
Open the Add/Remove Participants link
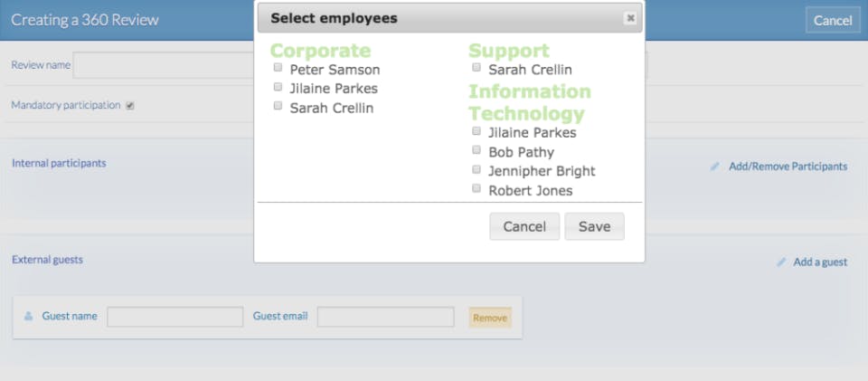pos(788,167)
